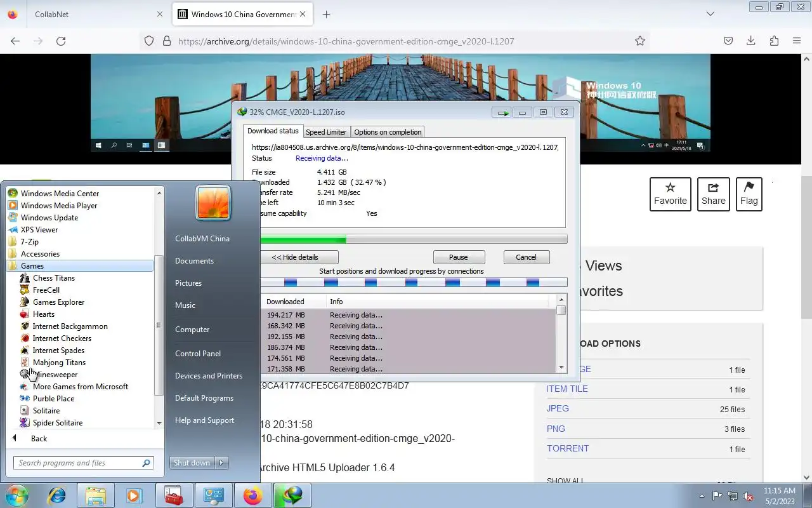The height and width of the screenshot is (508, 812).
Task: Open Control Panel from Start menu
Action: [x=198, y=354]
